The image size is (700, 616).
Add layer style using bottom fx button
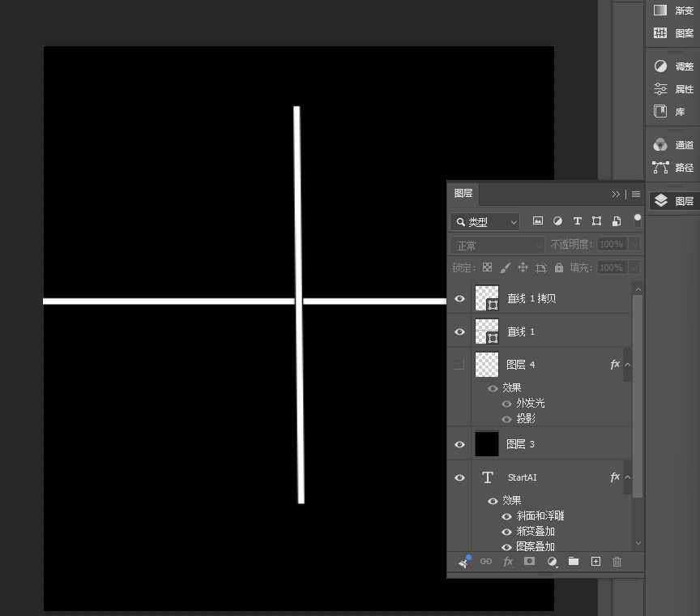(508, 562)
